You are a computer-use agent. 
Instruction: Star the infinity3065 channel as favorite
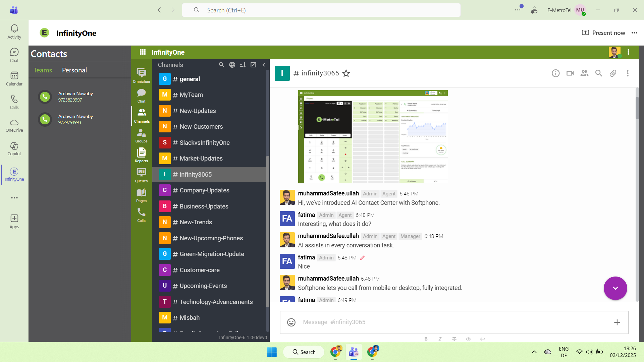click(346, 73)
